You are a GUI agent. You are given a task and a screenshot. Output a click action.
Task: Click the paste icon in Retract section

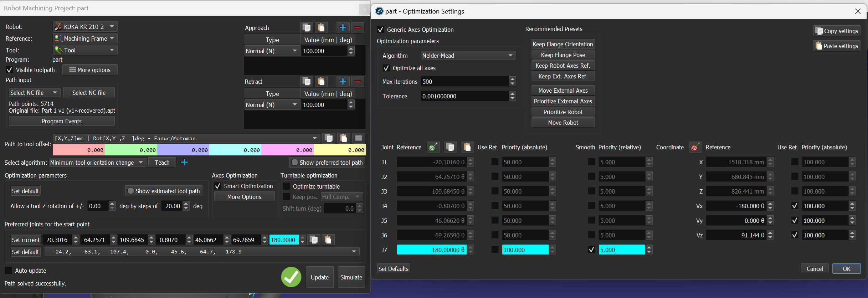point(321,81)
